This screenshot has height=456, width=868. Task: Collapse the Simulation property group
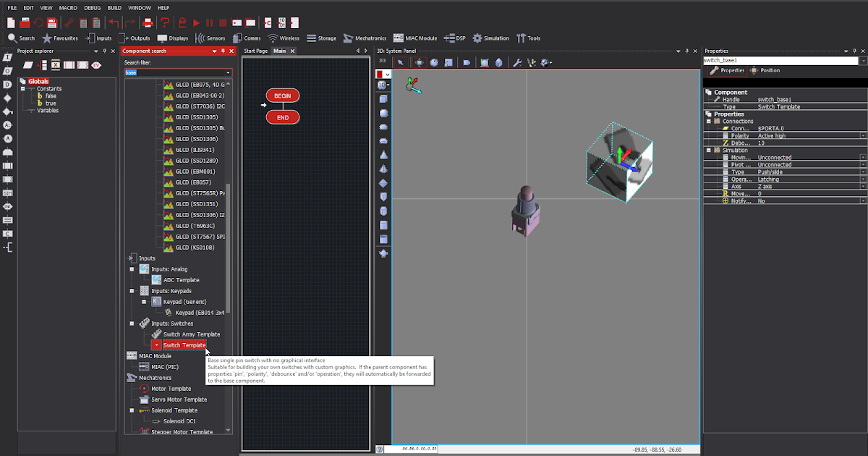(709, 151)
